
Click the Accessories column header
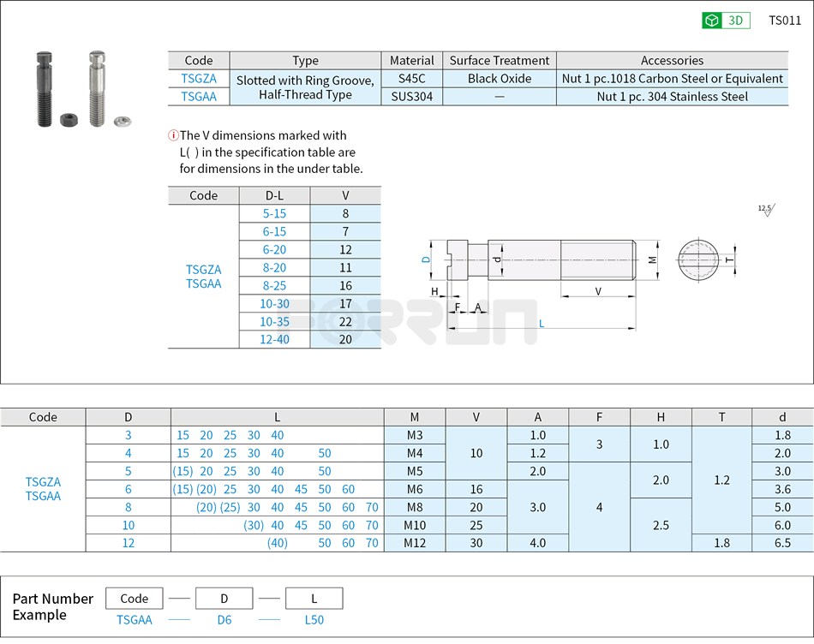coord(673,60)
